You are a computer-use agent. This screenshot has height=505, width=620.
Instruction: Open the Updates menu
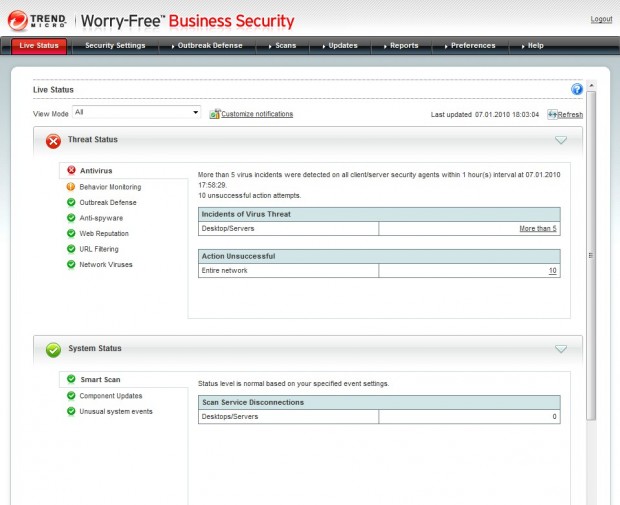(x=340, y=45)
